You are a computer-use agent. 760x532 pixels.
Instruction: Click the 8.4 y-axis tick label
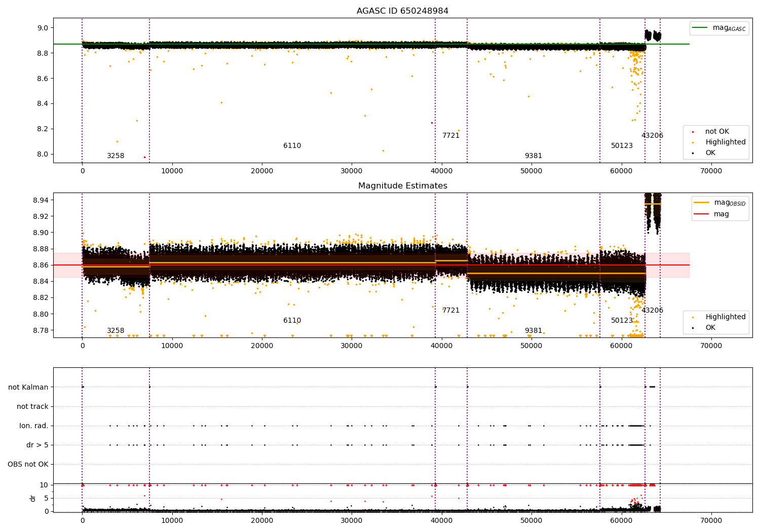click(43, 104)
